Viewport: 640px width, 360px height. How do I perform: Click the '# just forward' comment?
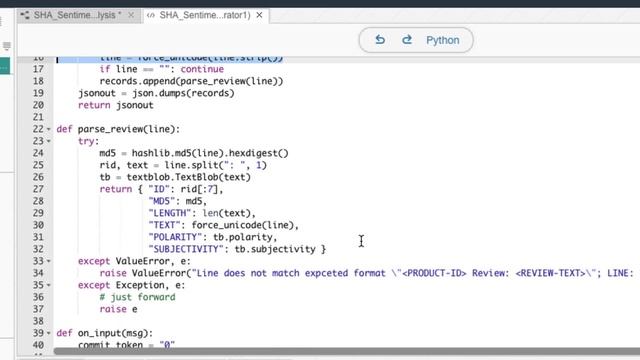(x=137, y=297)
